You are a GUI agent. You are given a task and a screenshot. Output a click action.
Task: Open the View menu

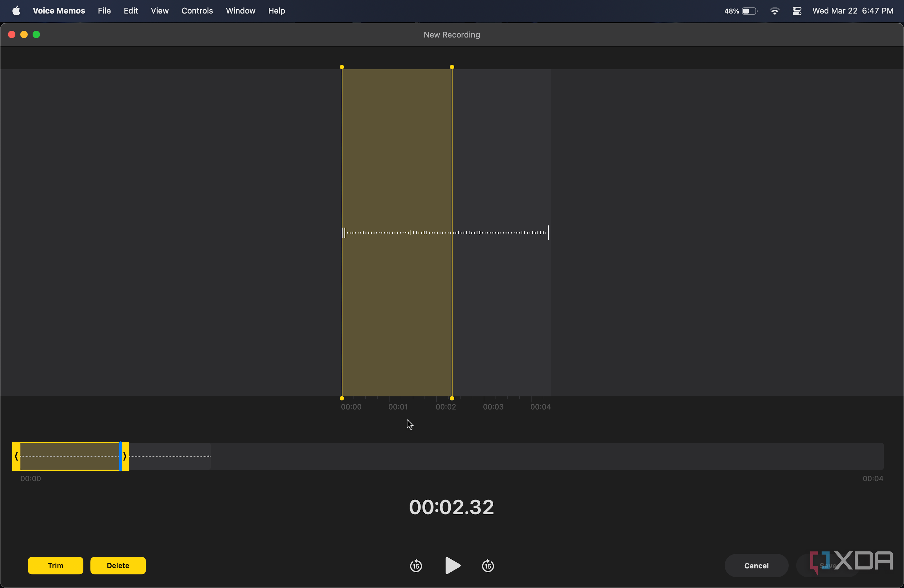[x=159, y=11]
